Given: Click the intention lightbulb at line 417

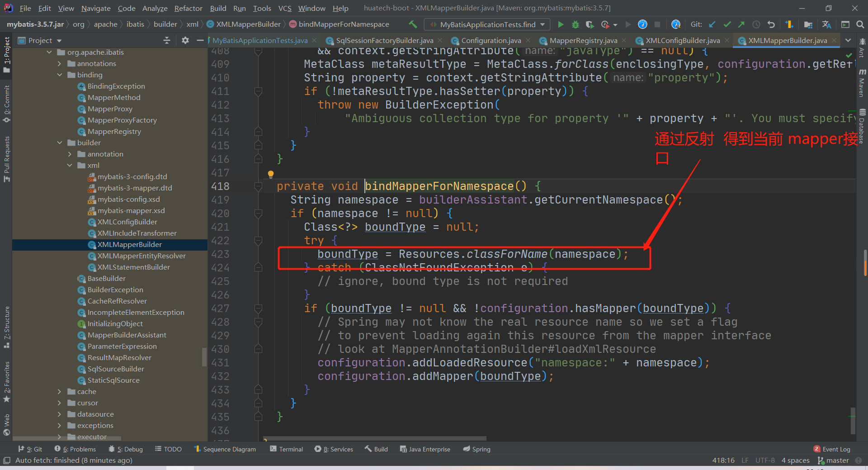Looking at the screenshot, I should (x=271, y=174).
